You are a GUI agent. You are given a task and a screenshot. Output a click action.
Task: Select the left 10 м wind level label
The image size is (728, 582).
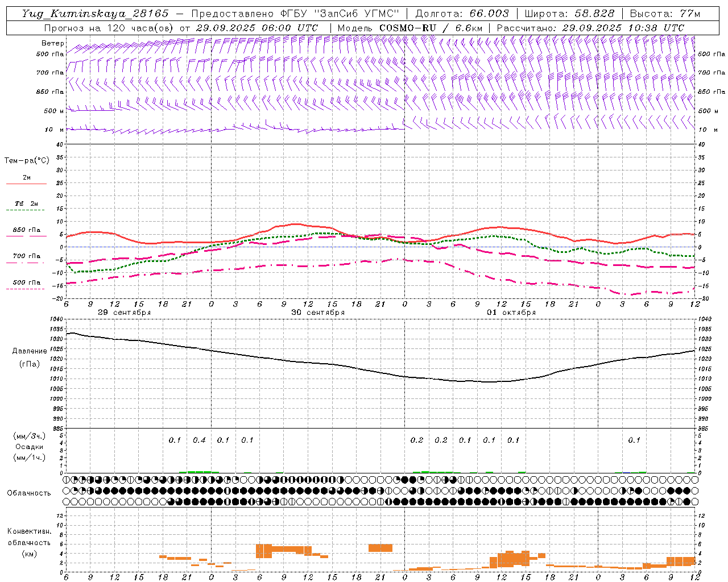[x=54, y=130]
